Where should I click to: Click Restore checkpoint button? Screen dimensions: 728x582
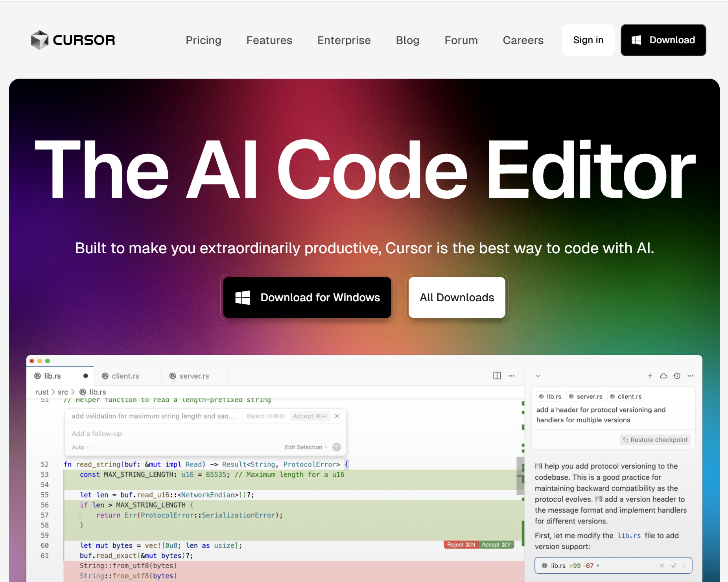coord(655,440)
